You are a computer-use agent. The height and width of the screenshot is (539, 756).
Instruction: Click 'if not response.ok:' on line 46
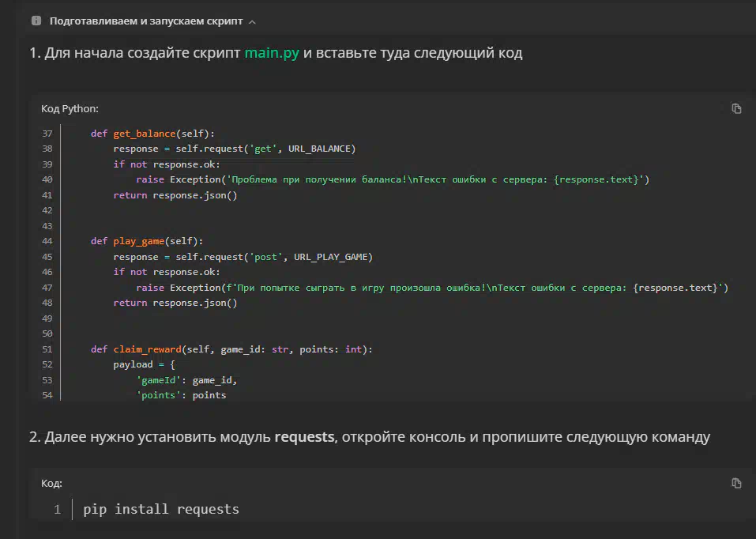coord(167,272)
